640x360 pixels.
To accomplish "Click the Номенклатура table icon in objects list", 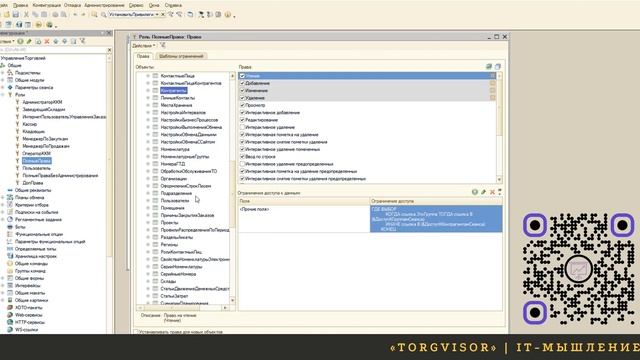I will click(156, 149).
